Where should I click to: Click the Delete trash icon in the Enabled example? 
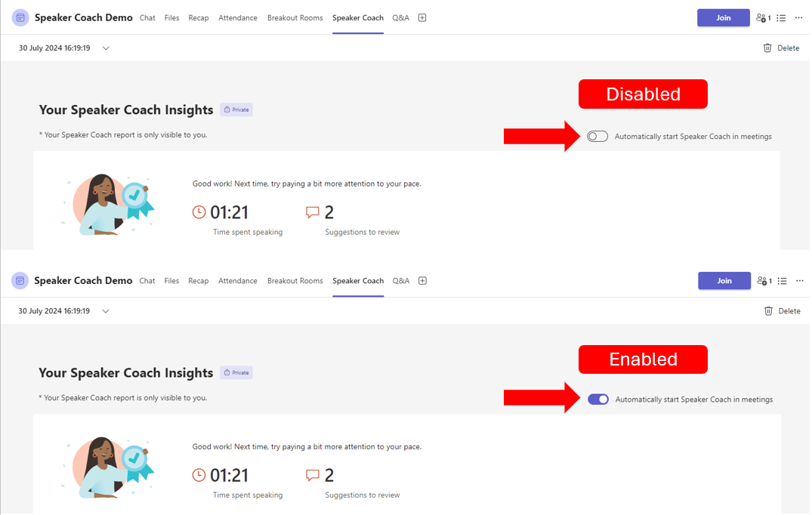click(x=768, y=311)
